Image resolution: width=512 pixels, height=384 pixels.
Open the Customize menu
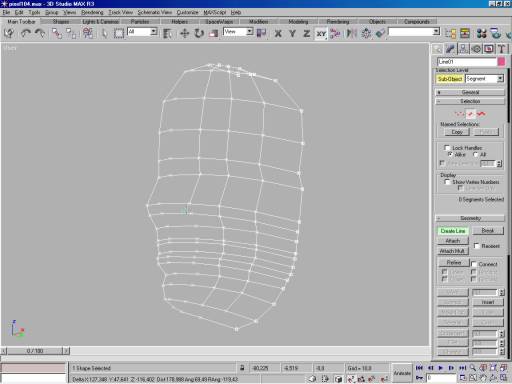pyautogui.click(x=187, y=12)
